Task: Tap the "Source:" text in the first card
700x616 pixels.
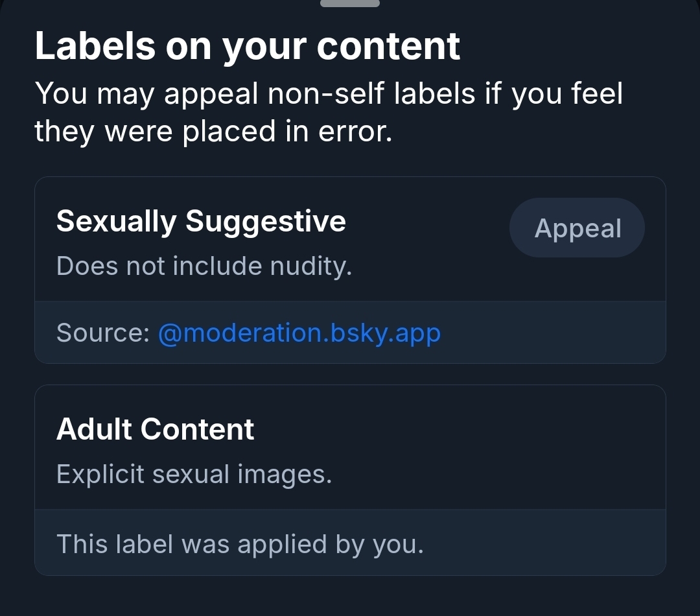Action: coord(102,333)
